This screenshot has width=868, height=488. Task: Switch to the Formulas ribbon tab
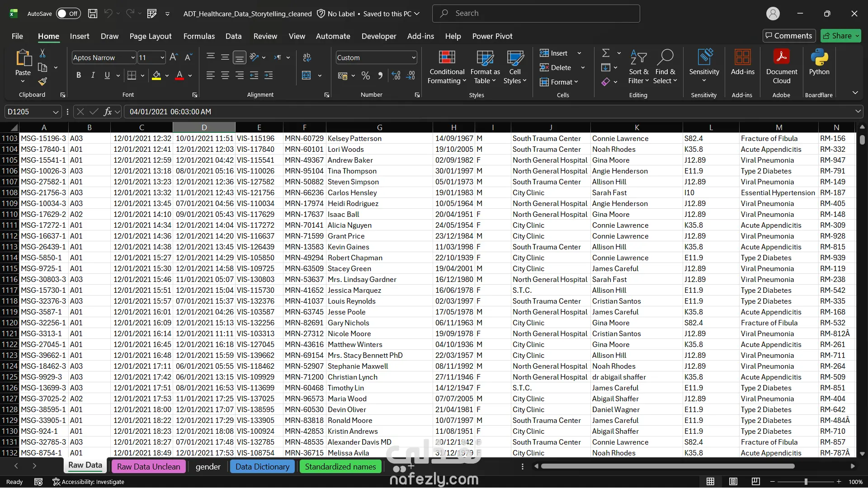pyautogui.click(x=199, y=36)
